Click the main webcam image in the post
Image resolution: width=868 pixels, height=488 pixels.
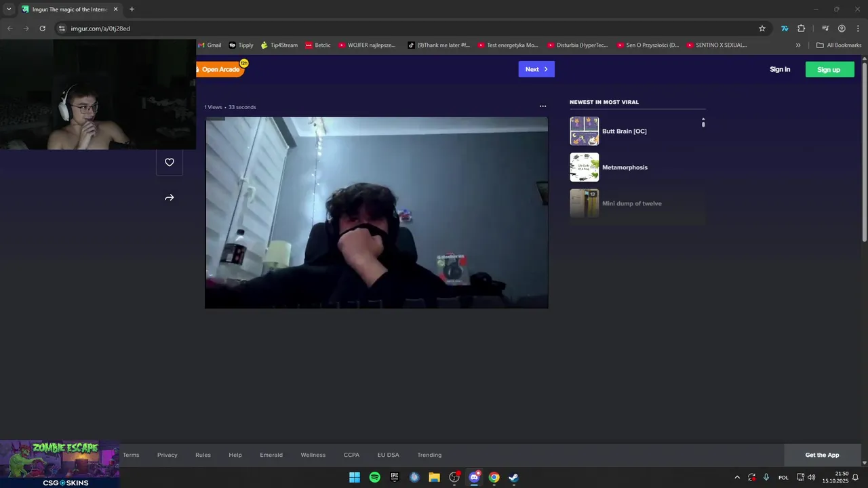376,213
